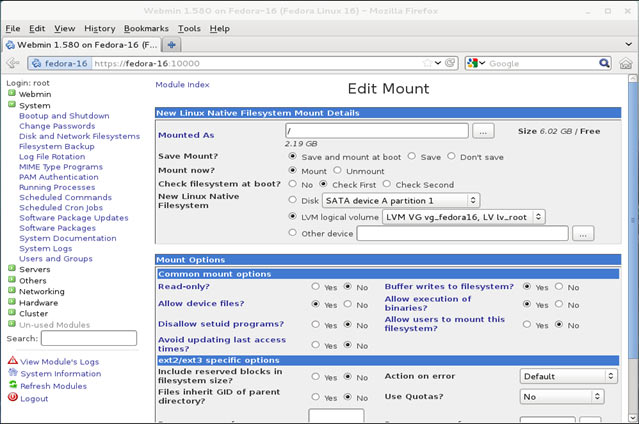The image size is (639, 424).
Task: Click the scrollbar up arrow
Action: click(633, 78)
